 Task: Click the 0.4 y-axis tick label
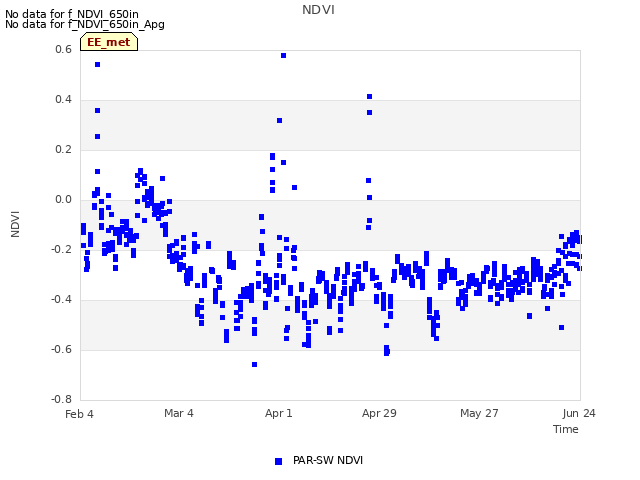click(63, 100)
